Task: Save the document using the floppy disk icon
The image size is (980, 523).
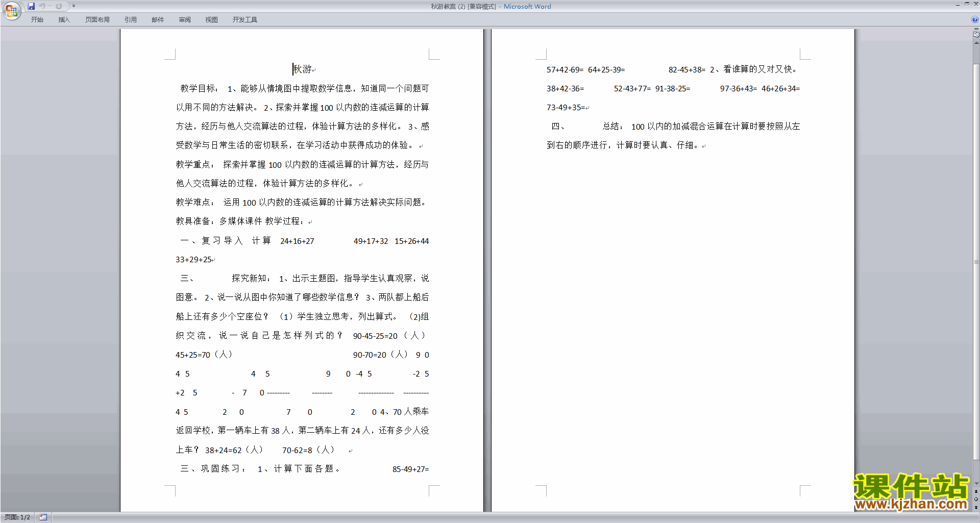Action: pyautogui.click(x=31, y=6)
